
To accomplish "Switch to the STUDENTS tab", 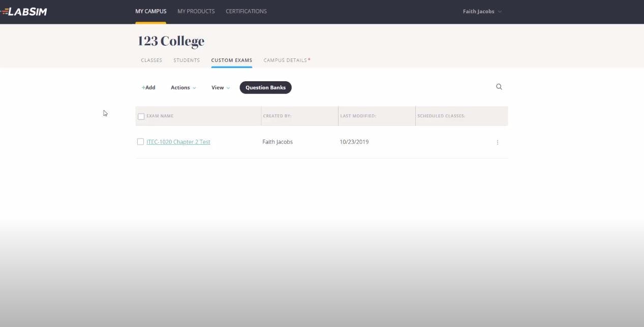I will (x=186, y=60).
